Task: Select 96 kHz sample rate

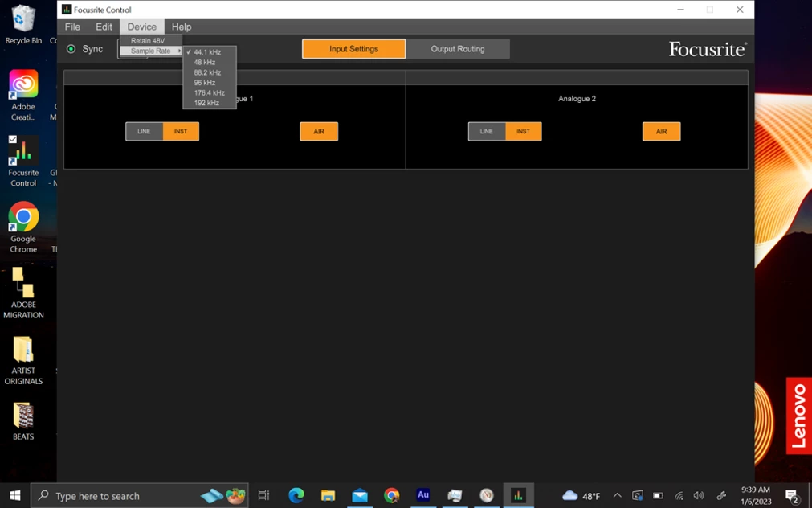Action: tap(209, 83)
